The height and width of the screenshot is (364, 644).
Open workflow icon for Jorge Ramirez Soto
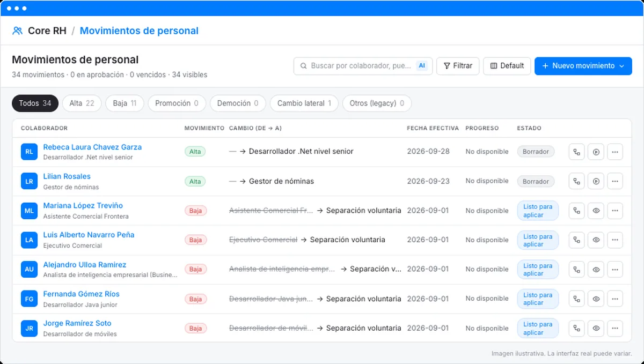[577, 328]
